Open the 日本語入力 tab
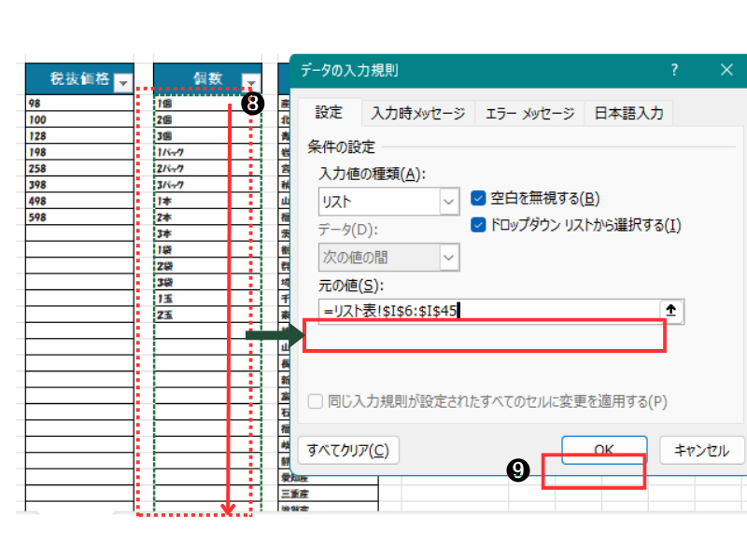747x560 pixels. click(x=629, y=114)
